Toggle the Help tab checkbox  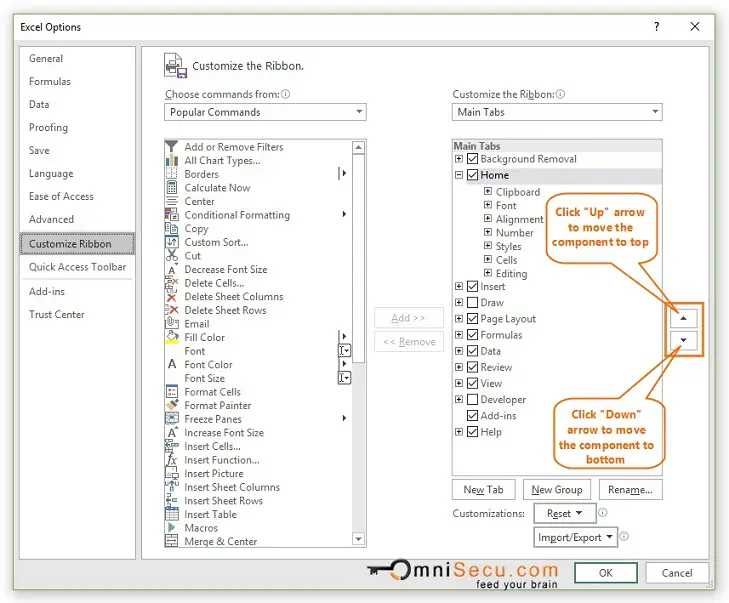472,431
